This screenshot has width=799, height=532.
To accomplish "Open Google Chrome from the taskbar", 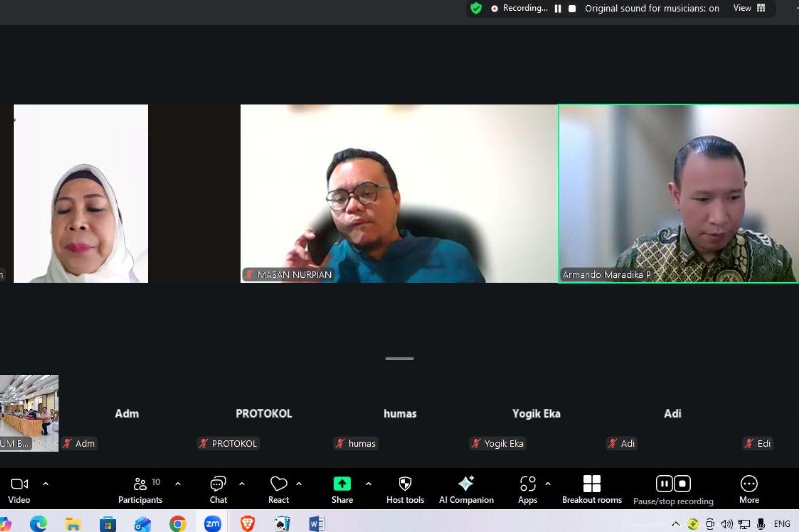I will click(178, 524).
